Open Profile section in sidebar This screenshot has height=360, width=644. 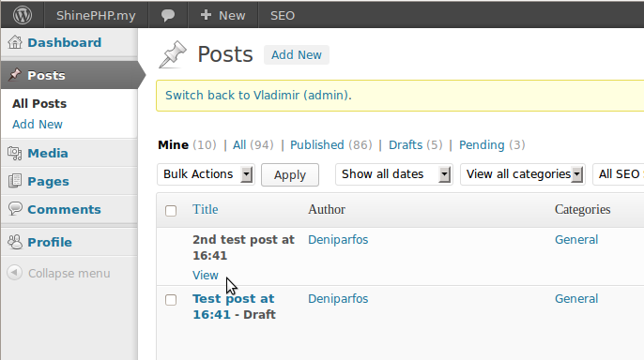50,242
